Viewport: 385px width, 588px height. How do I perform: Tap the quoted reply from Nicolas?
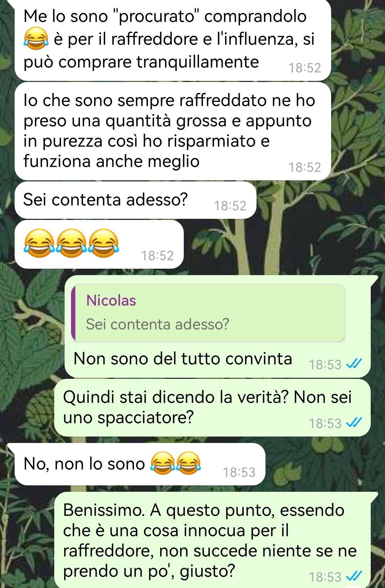[208, 313]
